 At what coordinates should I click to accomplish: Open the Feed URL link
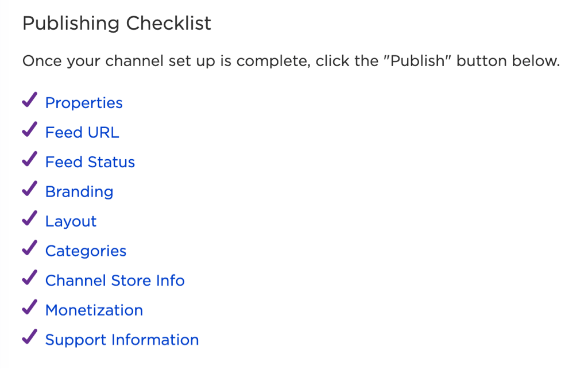coord(82,133)
